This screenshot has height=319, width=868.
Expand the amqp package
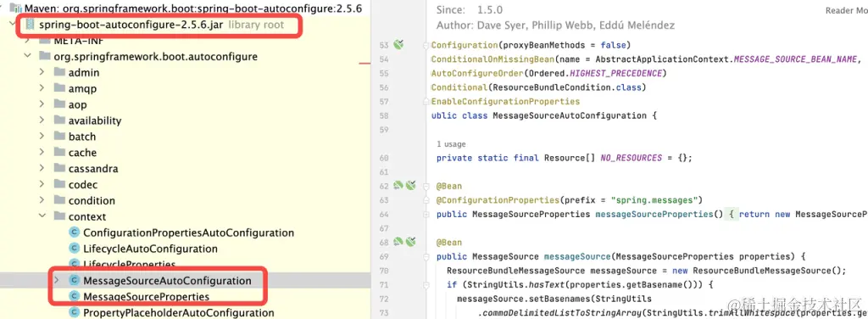(x=42, y=88)
